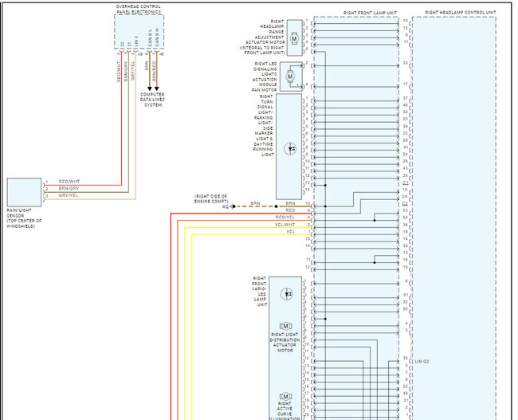Click 'RIGHT HEADLAMP CONTROL UNIT' title

tap(461, 12)
